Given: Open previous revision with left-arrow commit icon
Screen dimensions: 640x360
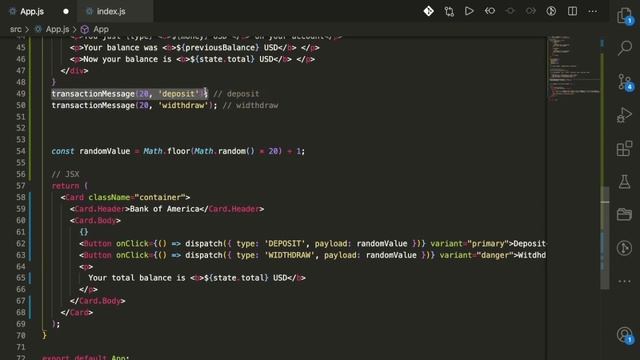Looking at the screenshot, I should point(490,11).
